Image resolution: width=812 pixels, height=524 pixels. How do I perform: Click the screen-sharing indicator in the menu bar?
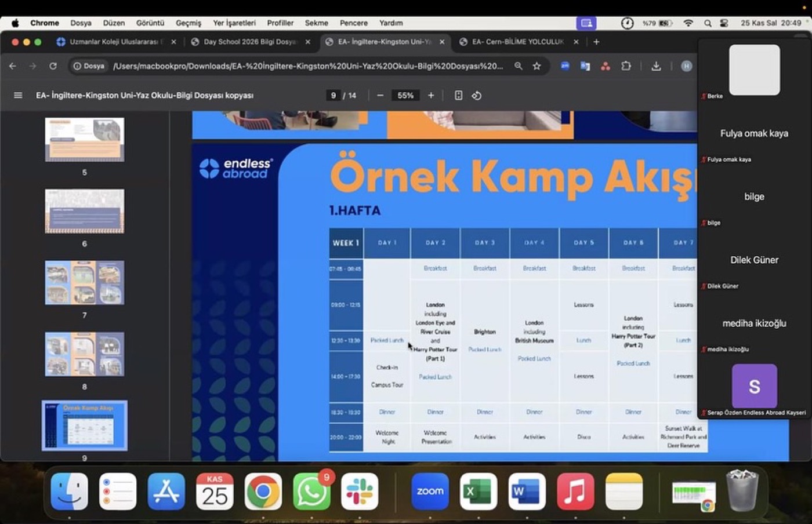click(x=586, y=23)
